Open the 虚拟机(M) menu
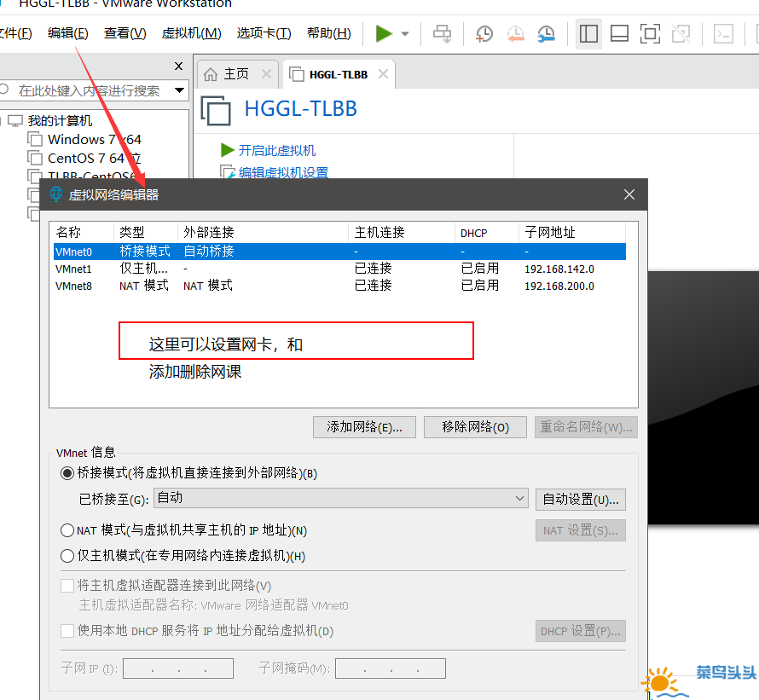The height and width of the screenshot is (700, 759). pos(191,33)
